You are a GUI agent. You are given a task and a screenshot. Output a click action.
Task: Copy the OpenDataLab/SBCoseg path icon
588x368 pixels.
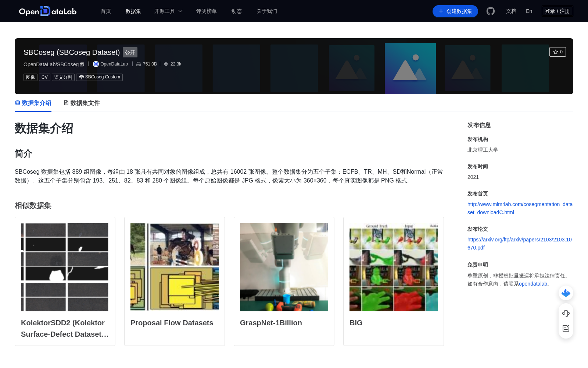(x=82, y=64)
